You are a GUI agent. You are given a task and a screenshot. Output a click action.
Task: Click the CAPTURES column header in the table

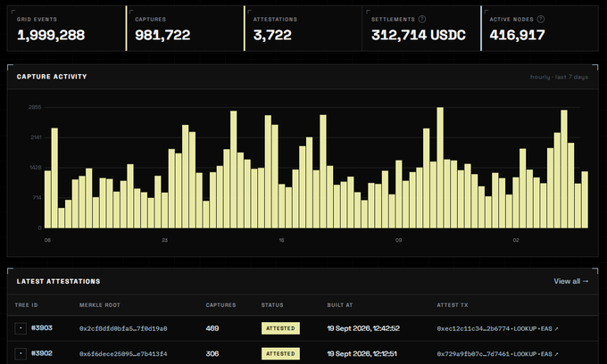click(220, 305)
